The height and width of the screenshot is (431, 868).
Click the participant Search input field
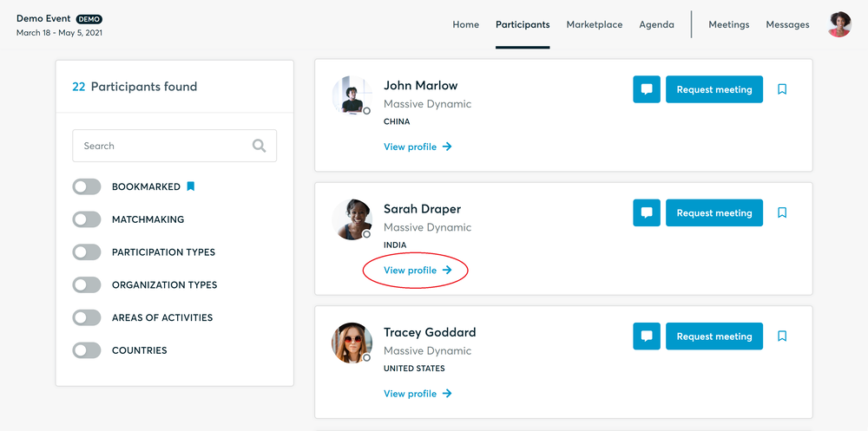pyautogui.click(x=161, y=146)
